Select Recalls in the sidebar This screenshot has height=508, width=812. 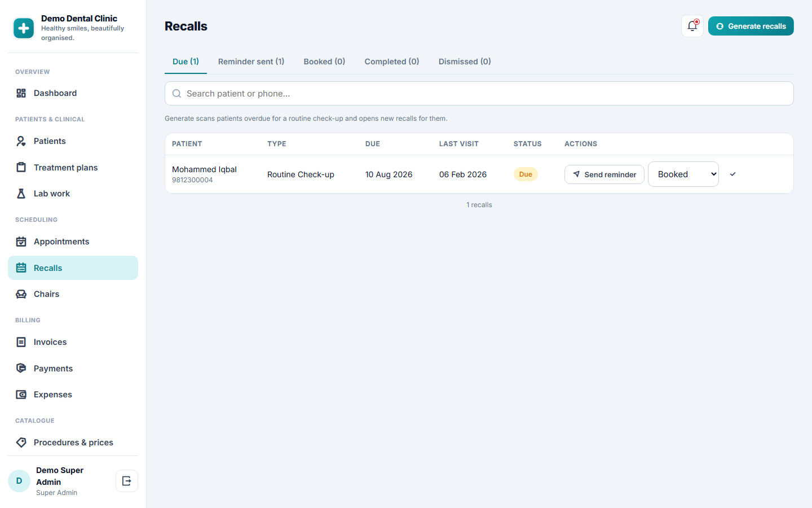tap(73, 268)
